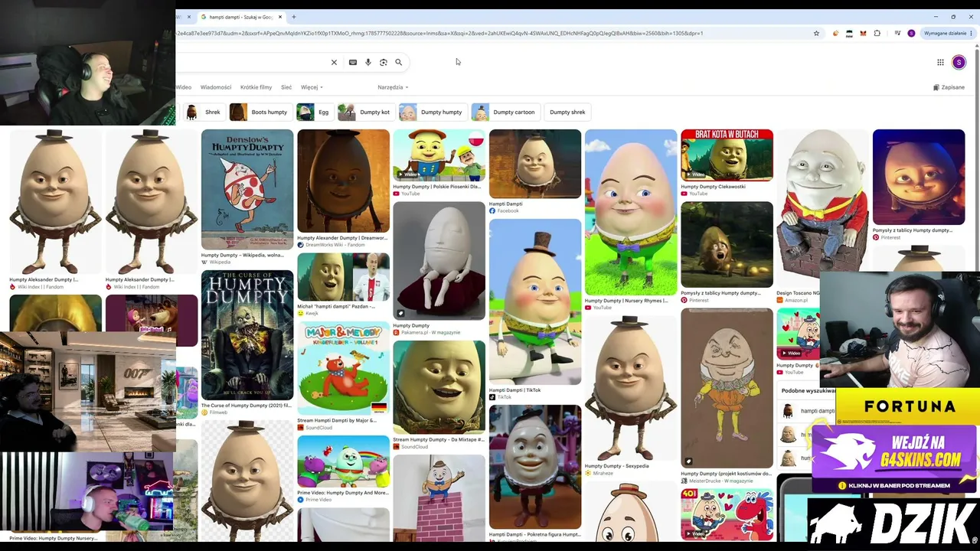Click the Wymagane działanie update button

click(946, 33)
